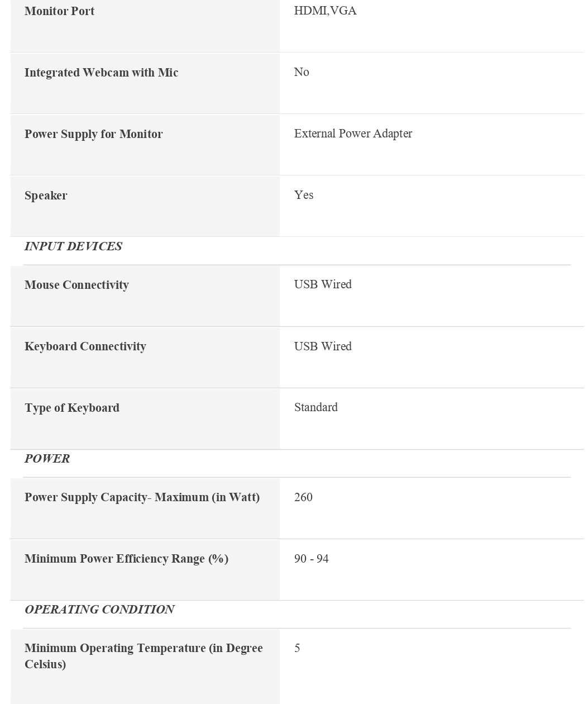Image resolution: width=588 pixels, height=704 pixels.
Task: Select the HDMI,VGA value text
Action: [x=325, y=11]
